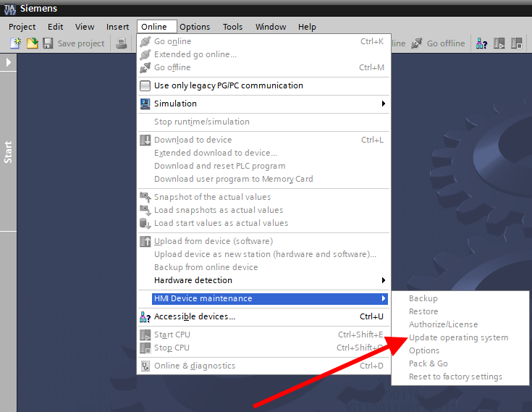The height and width of the screenshot is (412, 532).
Task: Click the Save project disk icon
Action: [48, 43]
